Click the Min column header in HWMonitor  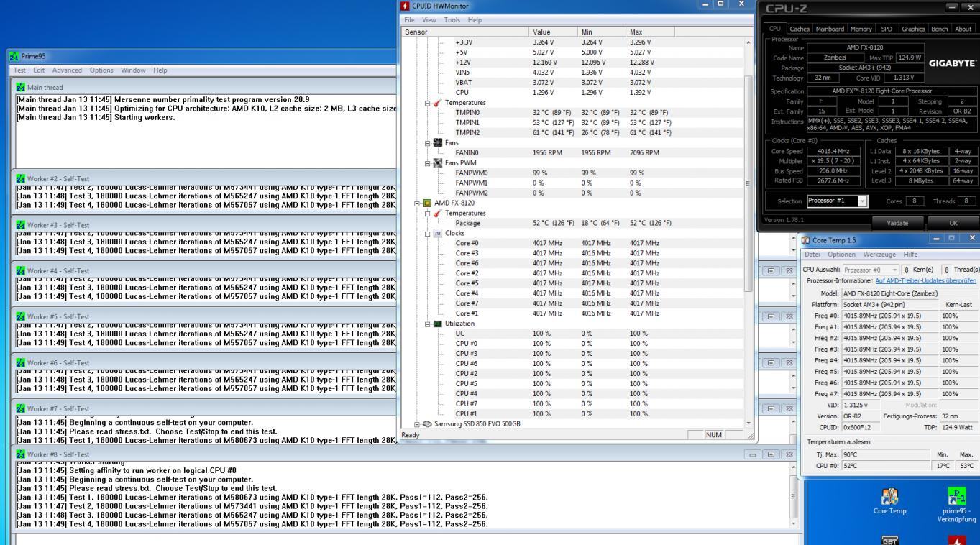point(601,32)
